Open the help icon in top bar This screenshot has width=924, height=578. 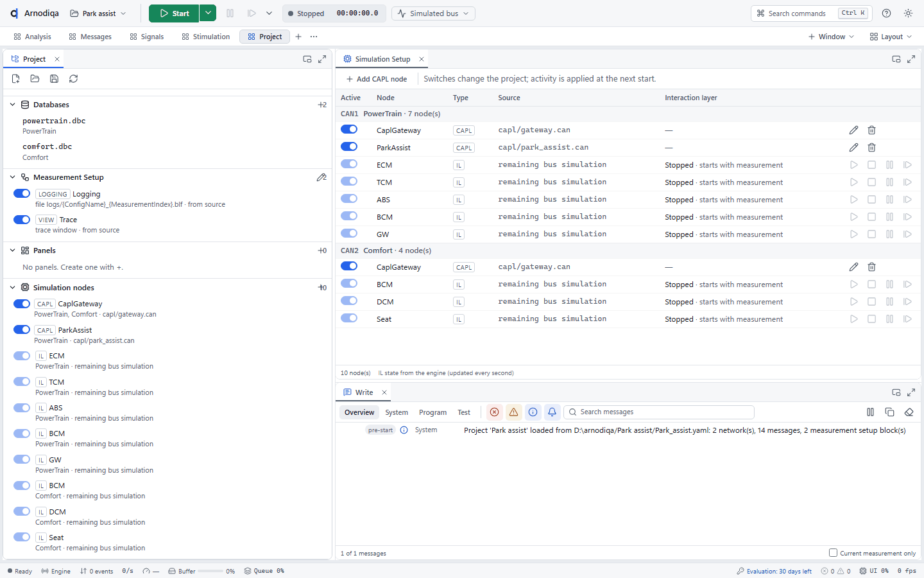click(886, 13)
